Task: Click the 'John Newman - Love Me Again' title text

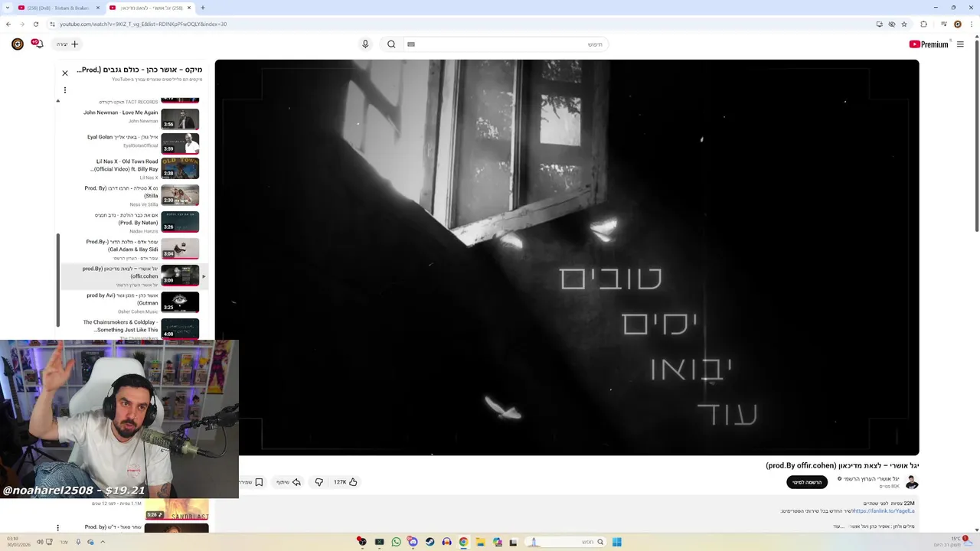Action: click(121, 112)
